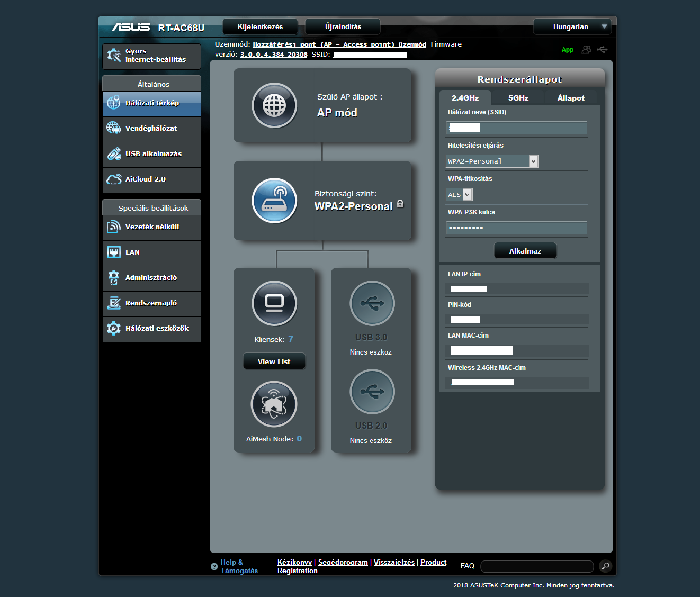Viewport: 700px width, 597px height.
Task: Click the USB alkalmazás icon
Action: click(114, 153)
